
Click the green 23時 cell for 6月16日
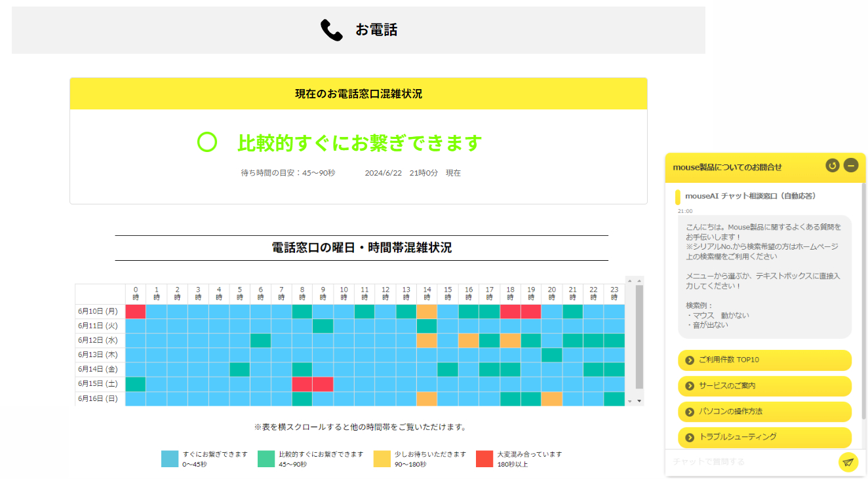(614, 398)
